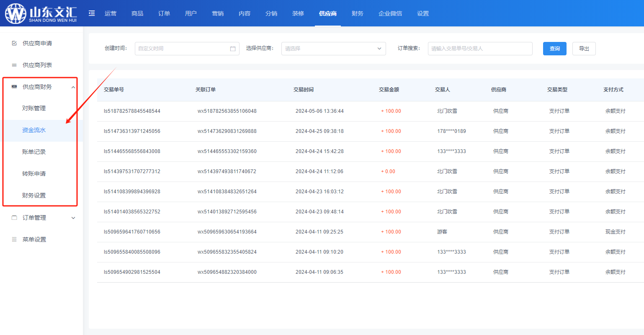Go to 菜单设置 in the sidebar

(34, 239)
